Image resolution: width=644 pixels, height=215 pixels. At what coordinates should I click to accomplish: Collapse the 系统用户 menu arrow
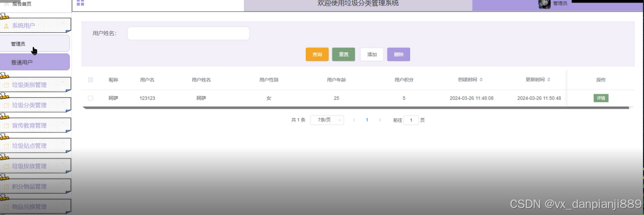pos(63,23)
